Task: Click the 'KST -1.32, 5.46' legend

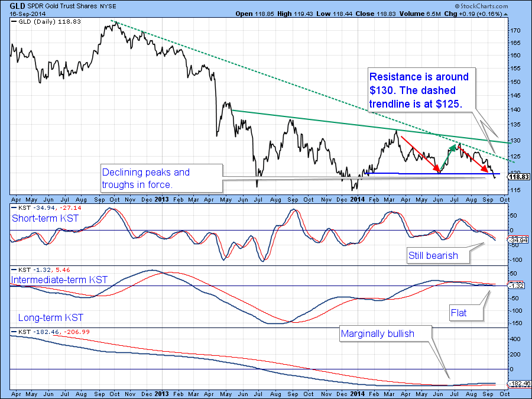Action: click(x=41, y=270)
